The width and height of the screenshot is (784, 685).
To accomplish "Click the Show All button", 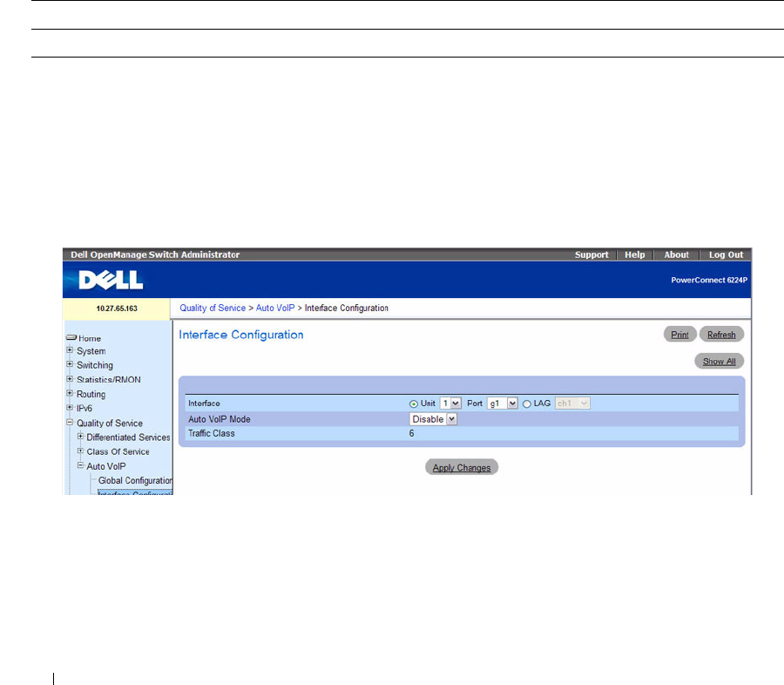I will point(719,361).
